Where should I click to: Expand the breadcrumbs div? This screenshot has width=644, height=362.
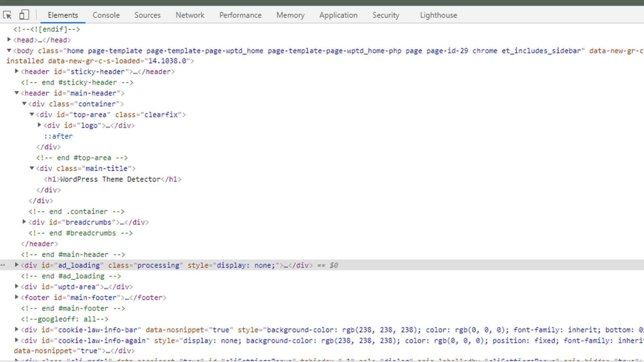[x=24, y=222]
